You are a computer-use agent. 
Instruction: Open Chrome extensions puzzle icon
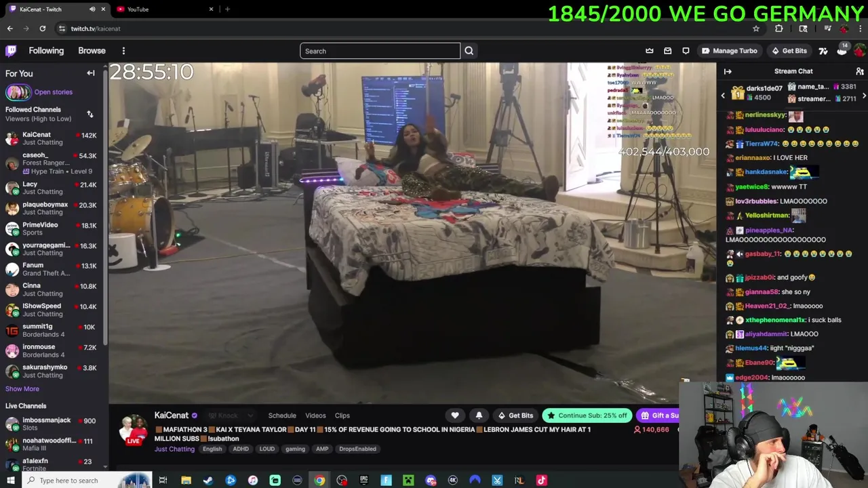pyautogui.click(x=779, y=28)
